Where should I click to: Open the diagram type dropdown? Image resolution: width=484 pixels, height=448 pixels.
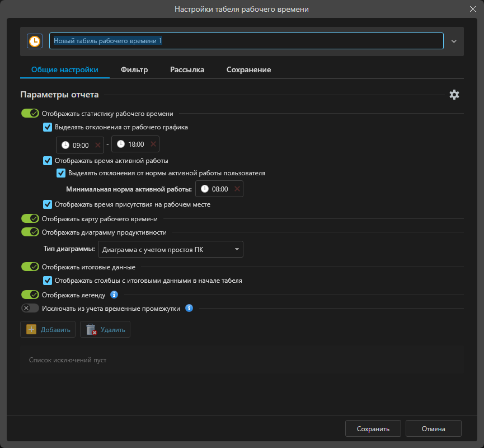coord(171,249)
